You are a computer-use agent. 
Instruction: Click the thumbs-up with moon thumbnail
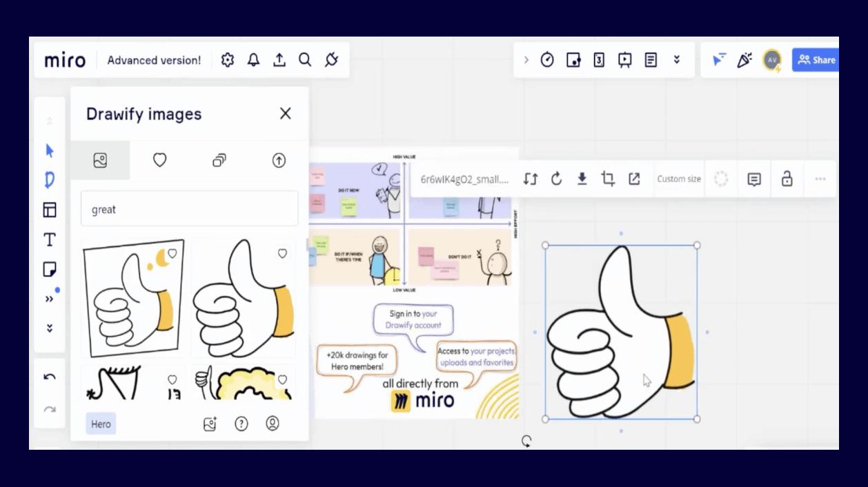133,299
